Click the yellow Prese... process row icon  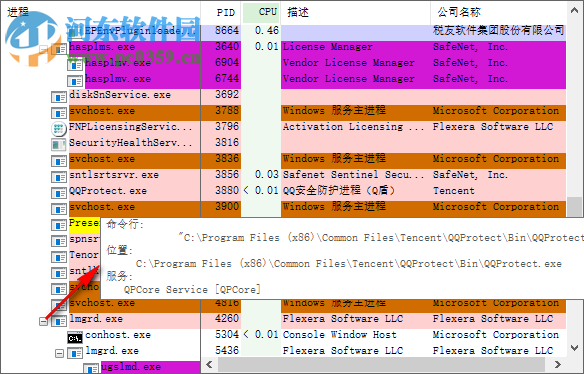(59, 225)
